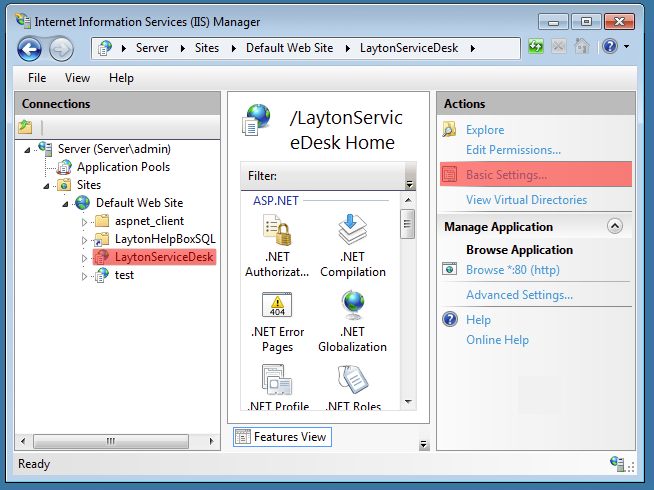Click the greyed Forward navigation arrow
Screen dimensions: 654x490
click(x=61, y=50)
